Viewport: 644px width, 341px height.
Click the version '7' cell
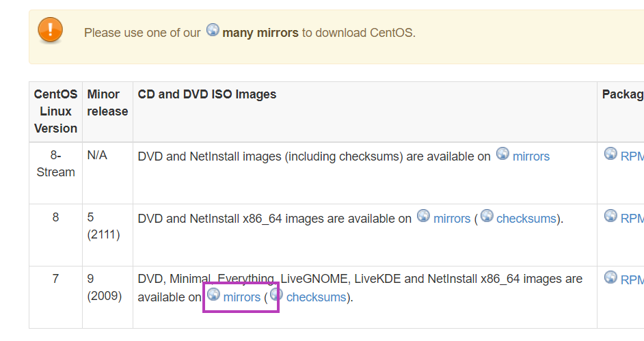[56, 297]
